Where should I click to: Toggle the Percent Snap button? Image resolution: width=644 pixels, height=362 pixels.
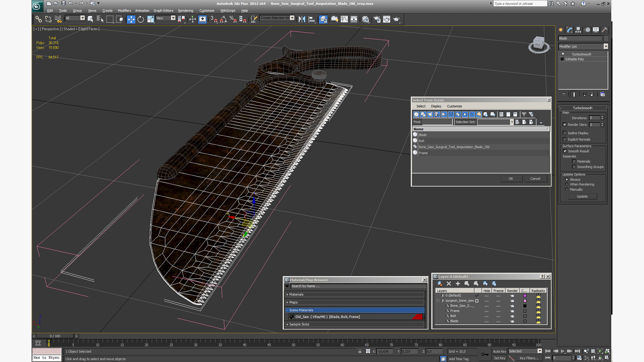click(x=233, y=19)
